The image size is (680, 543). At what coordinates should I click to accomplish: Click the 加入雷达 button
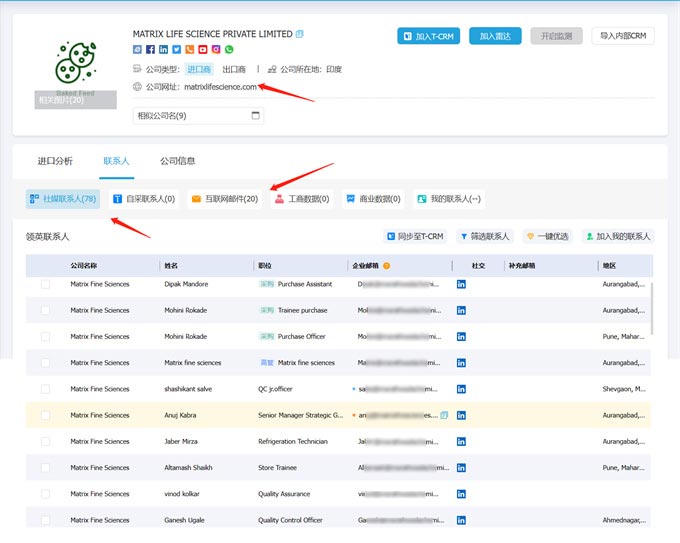pos(495,36)
